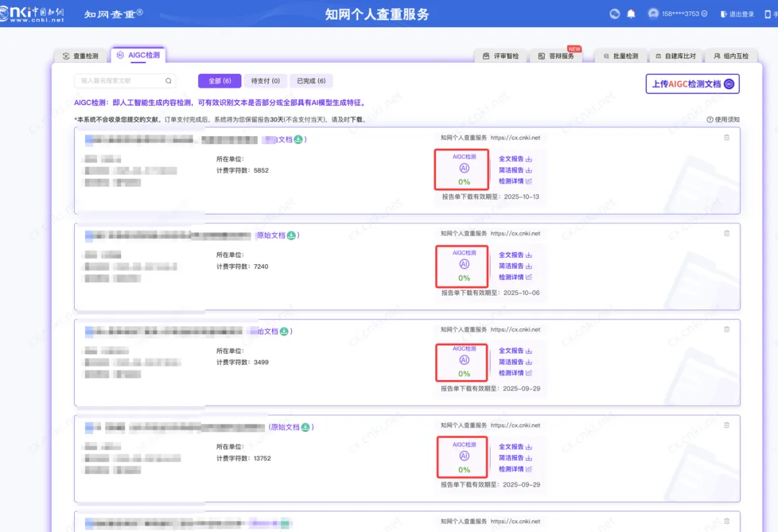The width and height of the screenshot is (778, 532).
Task: Delete the record with 7240 characters
Action: click(x=727, y=233)
